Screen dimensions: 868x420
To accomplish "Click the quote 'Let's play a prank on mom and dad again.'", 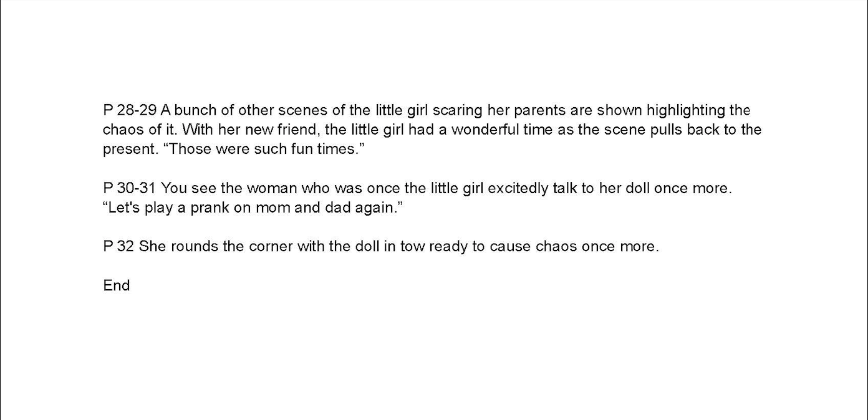I will click(253, 208).
